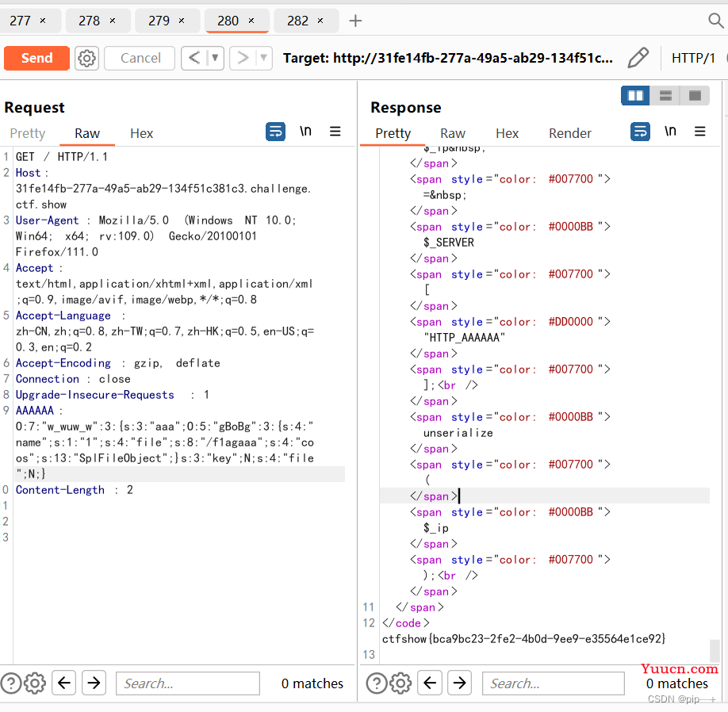The width and height of the screenshot is (728, 712).
Task: Send the HTTP request
Action: (36, 58)
